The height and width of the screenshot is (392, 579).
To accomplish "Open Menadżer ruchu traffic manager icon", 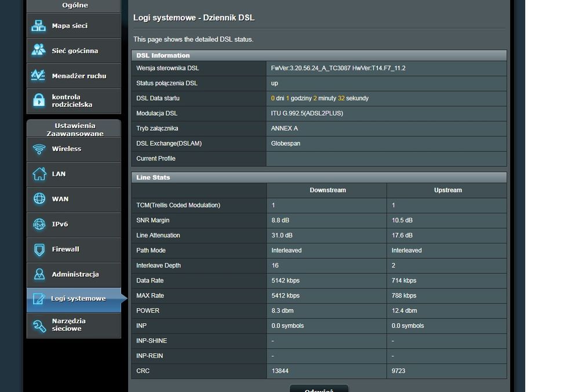I will (x=39, y=76).
